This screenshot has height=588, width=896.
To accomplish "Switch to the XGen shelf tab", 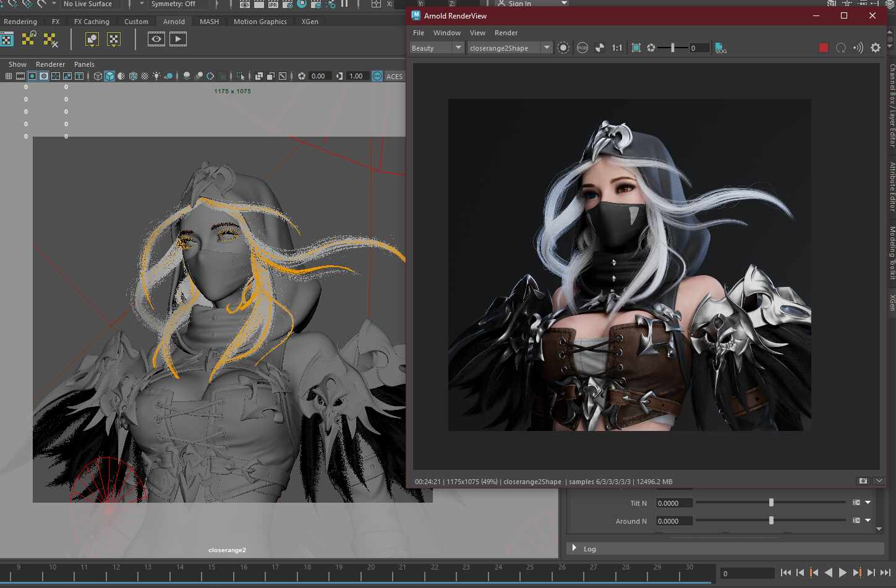I will pyautogui.click(x=310, y=22).
